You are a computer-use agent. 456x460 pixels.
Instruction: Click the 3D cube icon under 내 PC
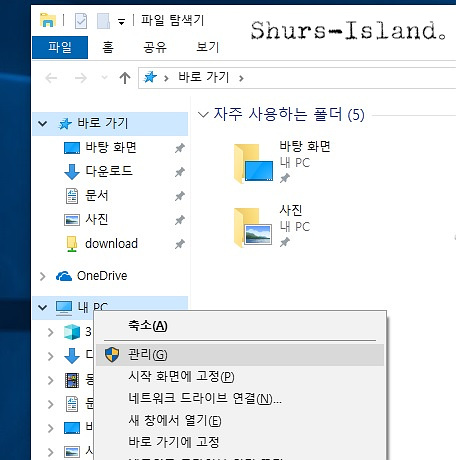[x=72, y=332]
